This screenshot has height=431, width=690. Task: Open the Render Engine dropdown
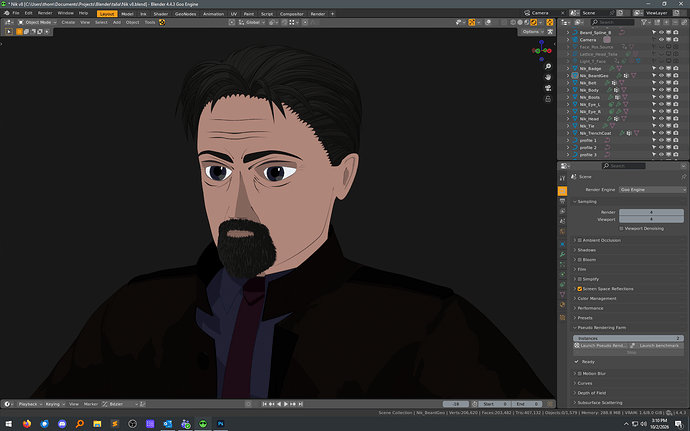[653, 190]
